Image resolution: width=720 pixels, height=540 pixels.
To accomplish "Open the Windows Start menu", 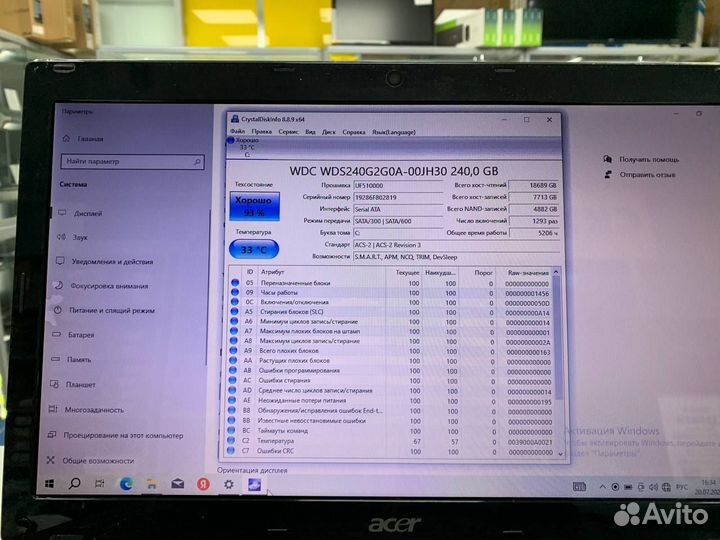I will point(50,484).
